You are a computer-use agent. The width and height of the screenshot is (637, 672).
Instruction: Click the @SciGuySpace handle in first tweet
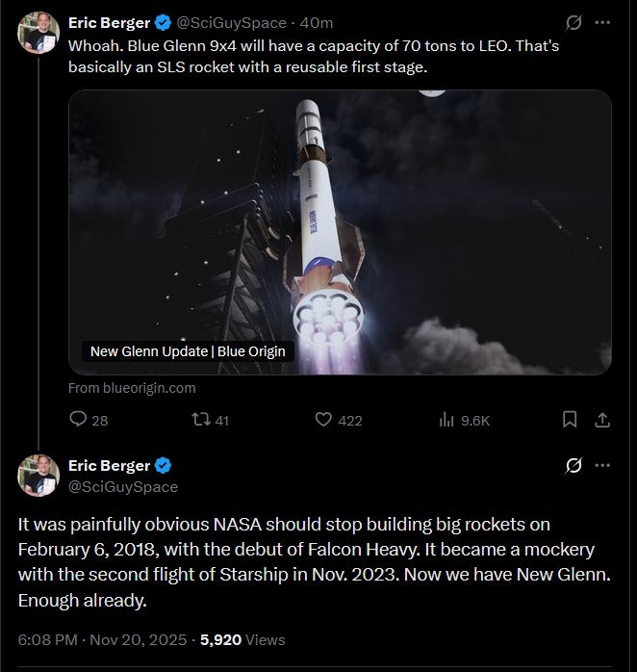[231, 23]
